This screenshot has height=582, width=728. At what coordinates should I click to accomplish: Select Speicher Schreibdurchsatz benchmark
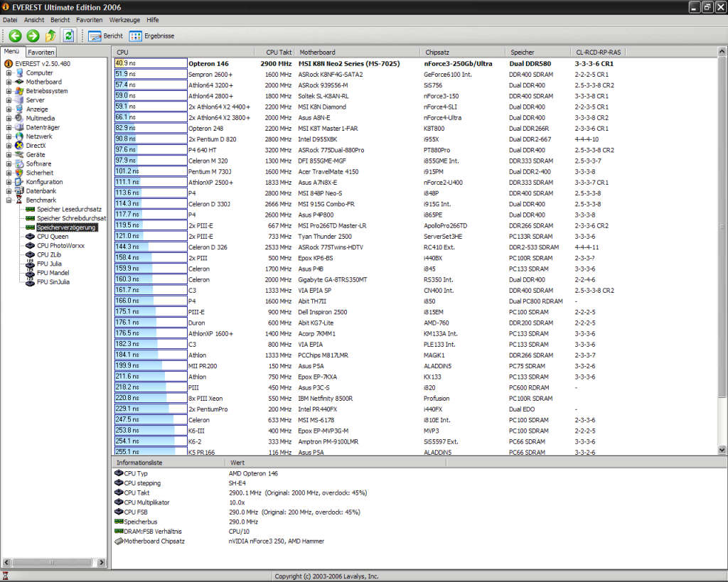(72, 218)
